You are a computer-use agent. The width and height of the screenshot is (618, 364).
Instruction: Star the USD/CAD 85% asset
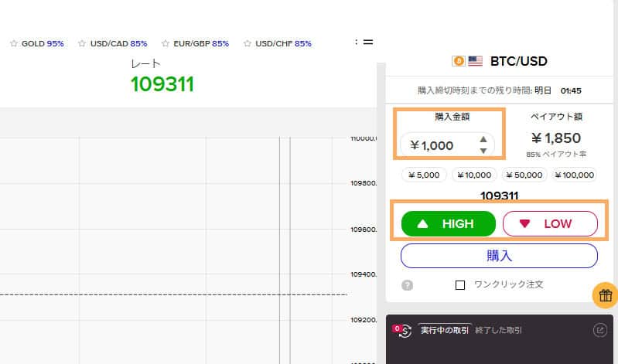coord(82,43)
